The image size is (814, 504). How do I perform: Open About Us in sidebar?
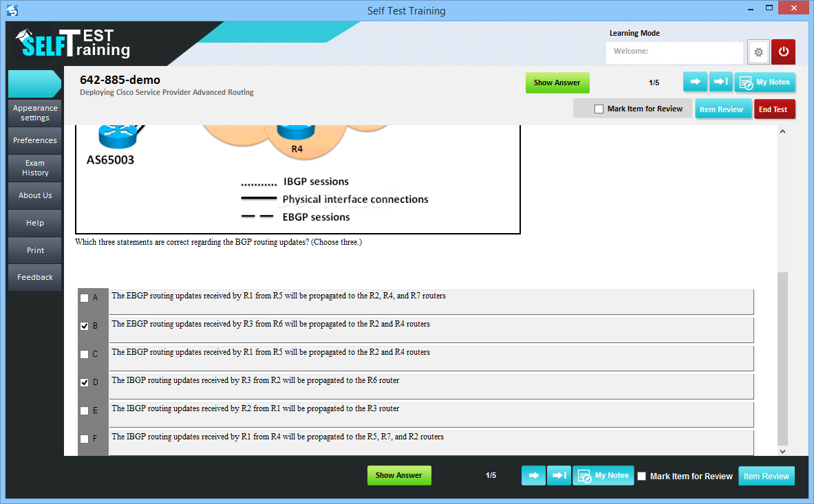pos(35,195)
